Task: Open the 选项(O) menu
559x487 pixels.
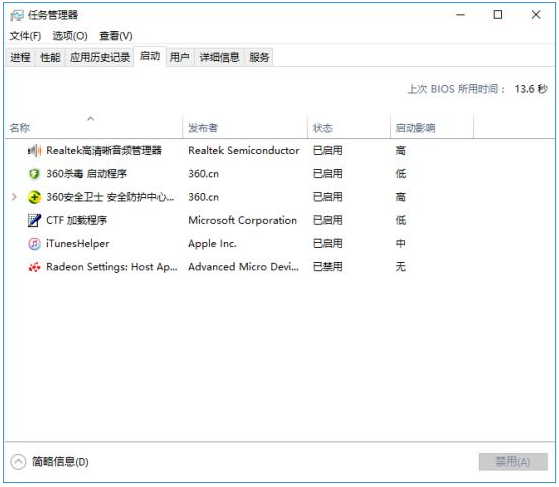Action: click(70, 36)
